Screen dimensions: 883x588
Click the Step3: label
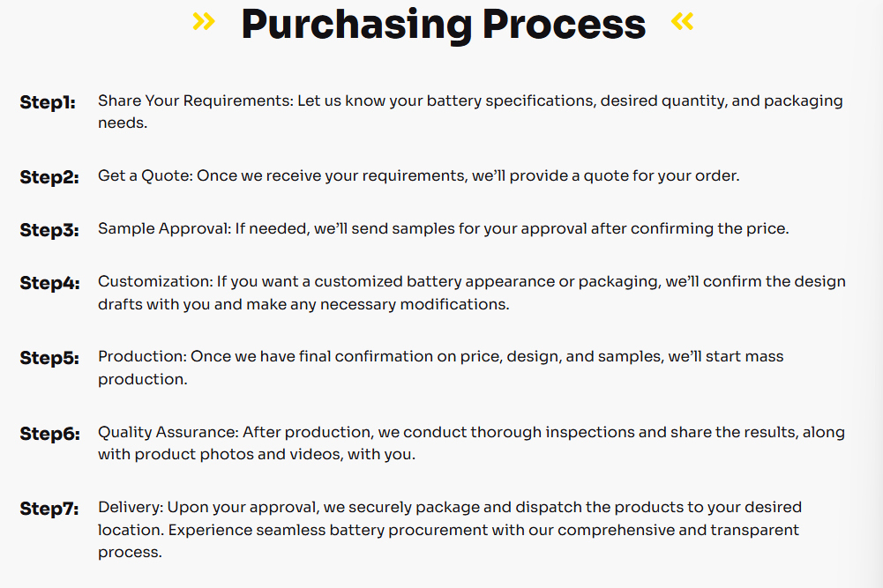(x=49, y=230)
